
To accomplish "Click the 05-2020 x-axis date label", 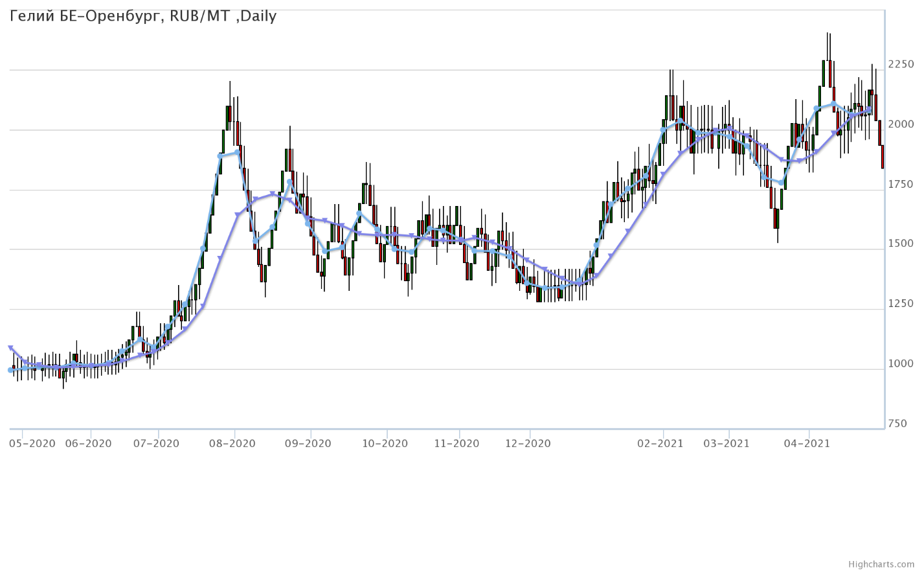I will [32, 444].
